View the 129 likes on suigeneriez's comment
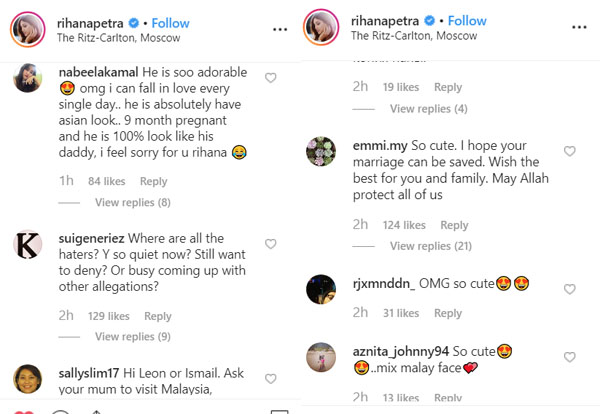This screenshot has height=414, width=600. coord(109,316)
